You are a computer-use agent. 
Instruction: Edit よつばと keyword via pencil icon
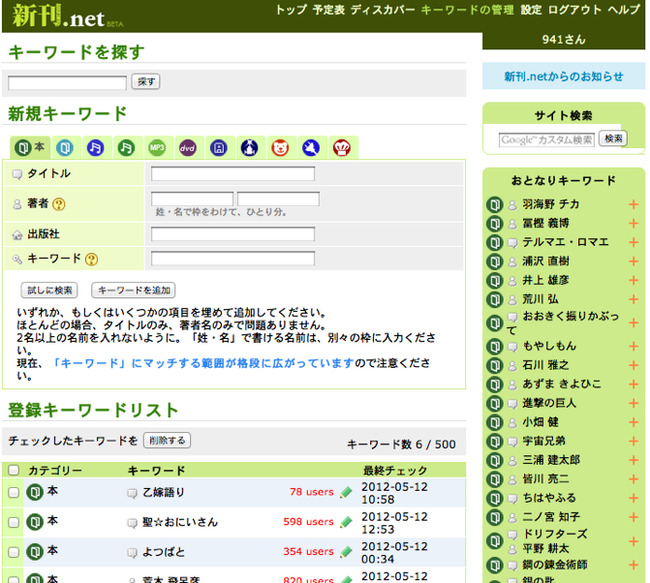[x=346, y=552]
